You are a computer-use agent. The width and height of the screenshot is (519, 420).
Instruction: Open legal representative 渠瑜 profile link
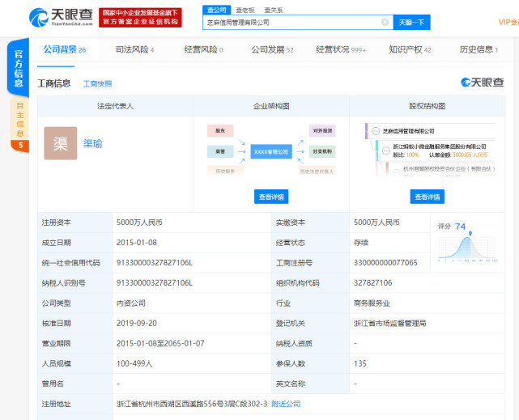click(x=92, y=143)
